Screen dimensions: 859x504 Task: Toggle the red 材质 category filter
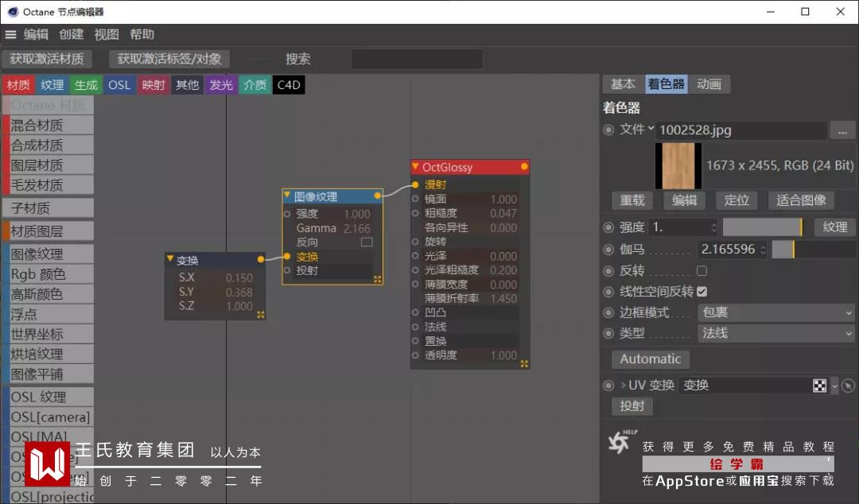pyautogui.click(x=18, y=85)
